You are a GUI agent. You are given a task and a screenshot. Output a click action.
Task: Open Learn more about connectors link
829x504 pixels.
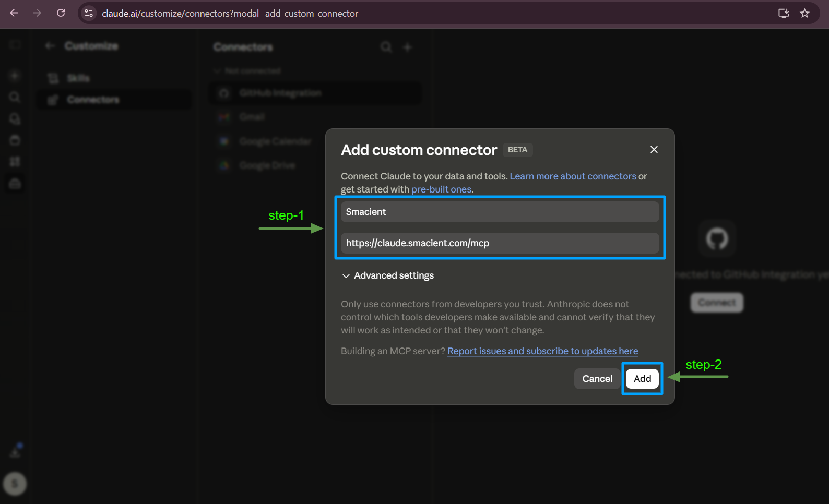tap(573, 176)
